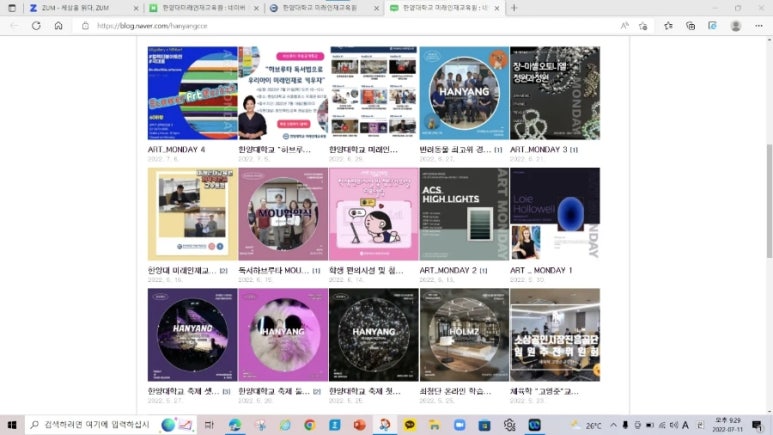773x435 pixels.
Task: Open PowerPoint from the taskbar
Action: [359, 425]
